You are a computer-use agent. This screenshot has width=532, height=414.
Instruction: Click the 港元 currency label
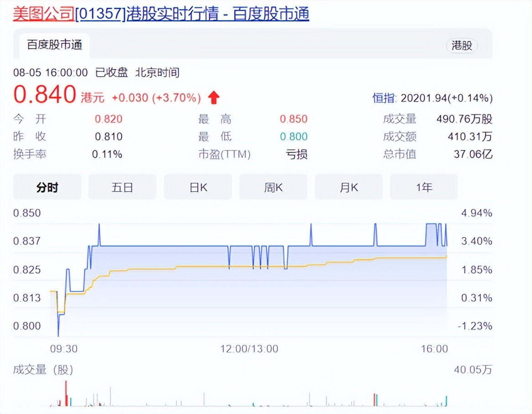[92, 98]
